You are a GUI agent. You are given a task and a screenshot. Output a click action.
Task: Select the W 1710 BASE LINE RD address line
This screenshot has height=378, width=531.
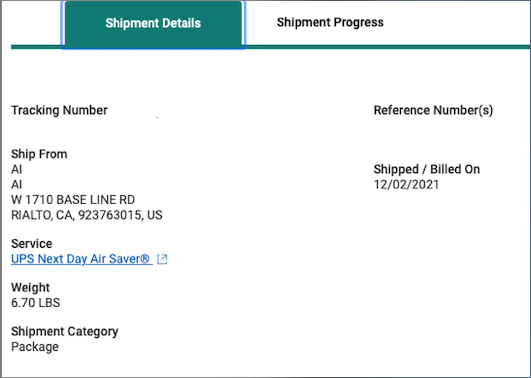tap(73, 200)
